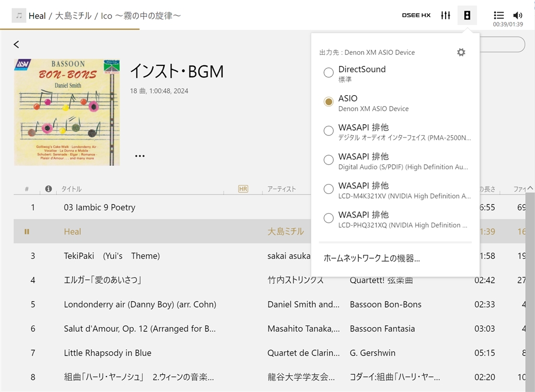The width and height of the screenshot is (535, 392).
Task: Select WASAPI exclusive PMA-2500N output
Action: pos(329,131)
